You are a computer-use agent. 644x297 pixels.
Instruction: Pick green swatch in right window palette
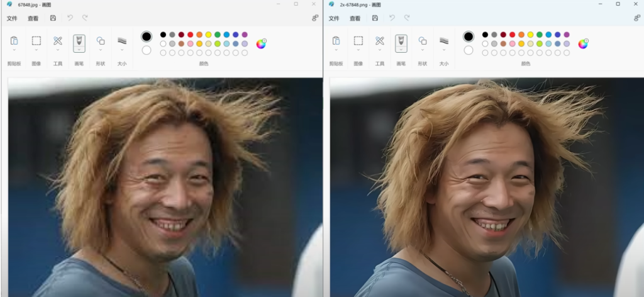pos(539,35)
